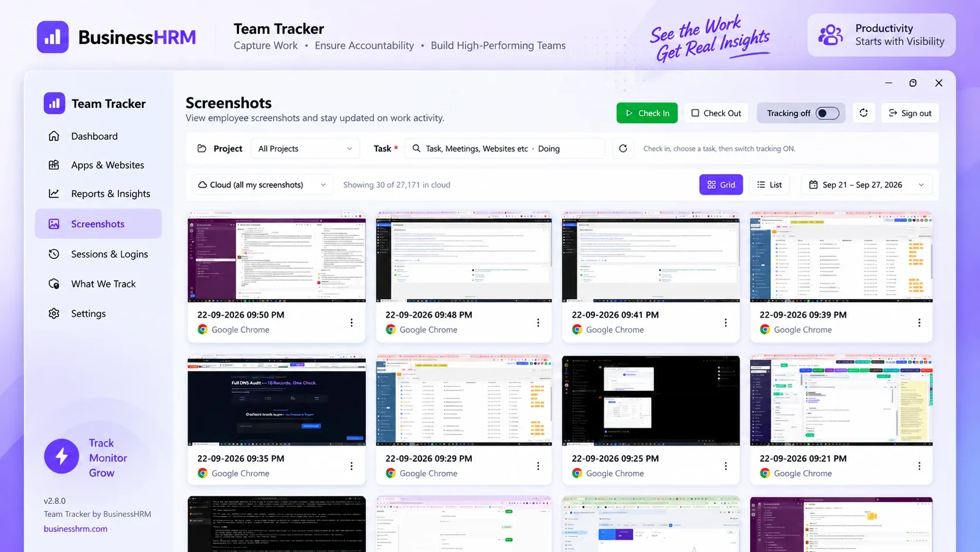Open the 22-09-2026 09:21 PM screenshot thumbnail
980x552 pixels.
(x=841, y=401)
